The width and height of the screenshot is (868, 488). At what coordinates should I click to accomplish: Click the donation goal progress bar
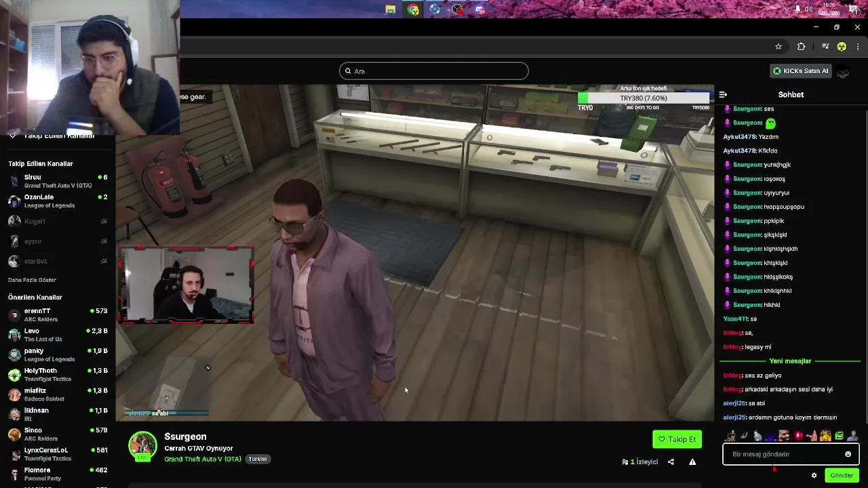[x=644, y=98]
